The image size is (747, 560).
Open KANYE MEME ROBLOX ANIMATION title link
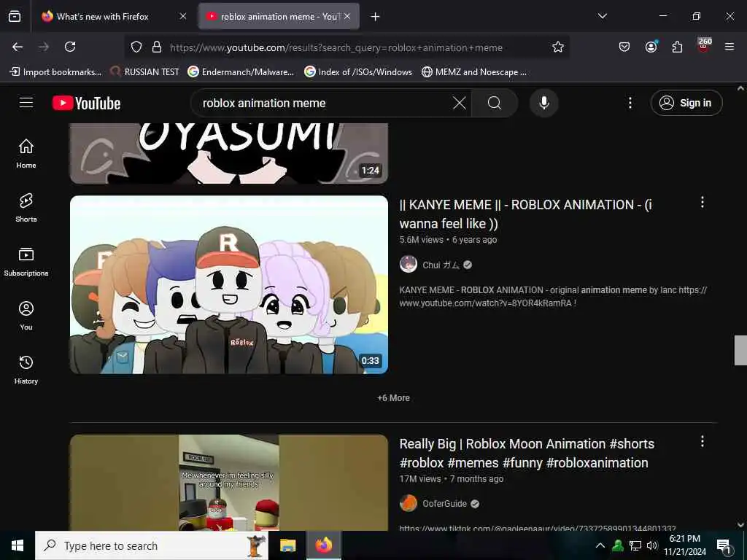(526, 214)
